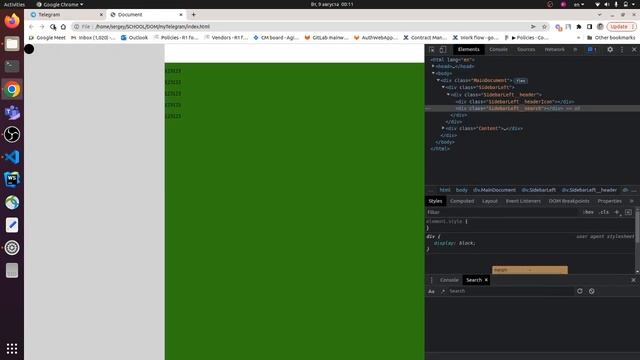This screenshot has height=360, width=640.
Task: Open the Outlook bookmark
Action: (x=134, y=38)
